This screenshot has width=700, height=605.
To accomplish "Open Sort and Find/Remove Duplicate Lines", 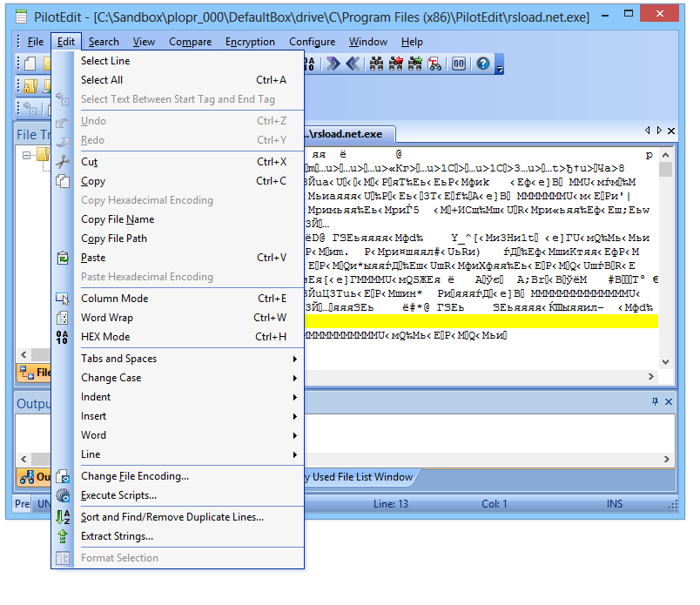I will click(x=178, y=516).
